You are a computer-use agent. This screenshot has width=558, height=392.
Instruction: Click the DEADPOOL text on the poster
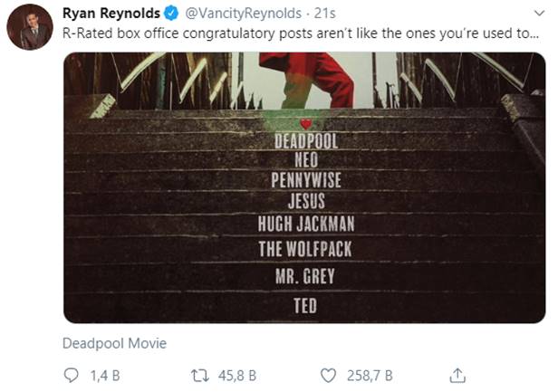[x=306, y=141]
